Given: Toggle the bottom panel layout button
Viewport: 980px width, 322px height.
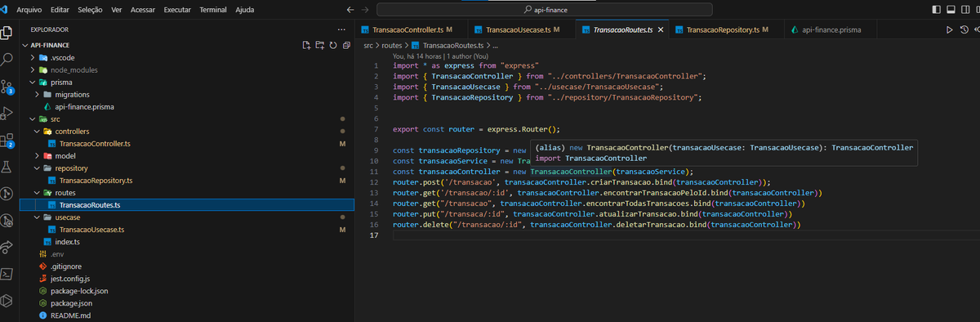Looking at the screenshot, I should pyautogui.click(x=951, y=9).
